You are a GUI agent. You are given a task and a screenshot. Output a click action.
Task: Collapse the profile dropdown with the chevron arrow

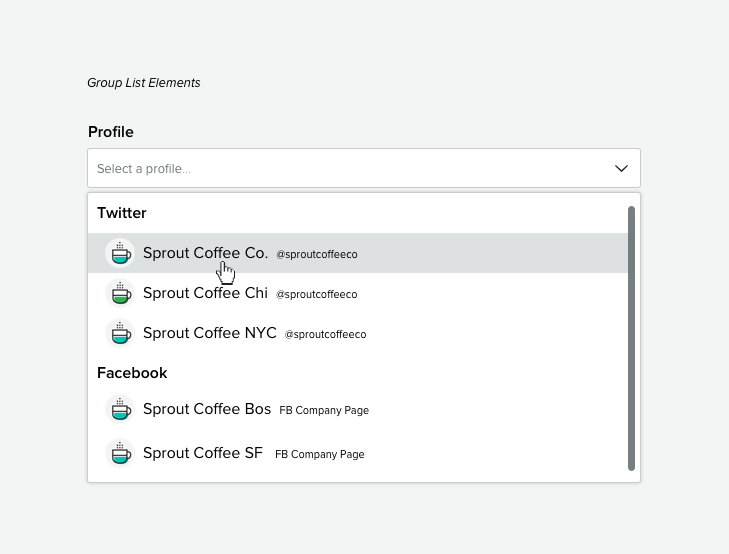(x=621, y=168)
